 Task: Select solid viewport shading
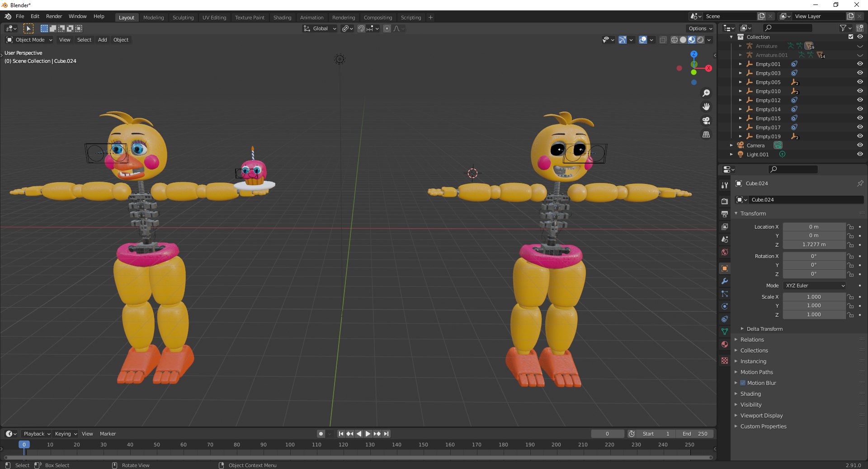tap(683, 40)
